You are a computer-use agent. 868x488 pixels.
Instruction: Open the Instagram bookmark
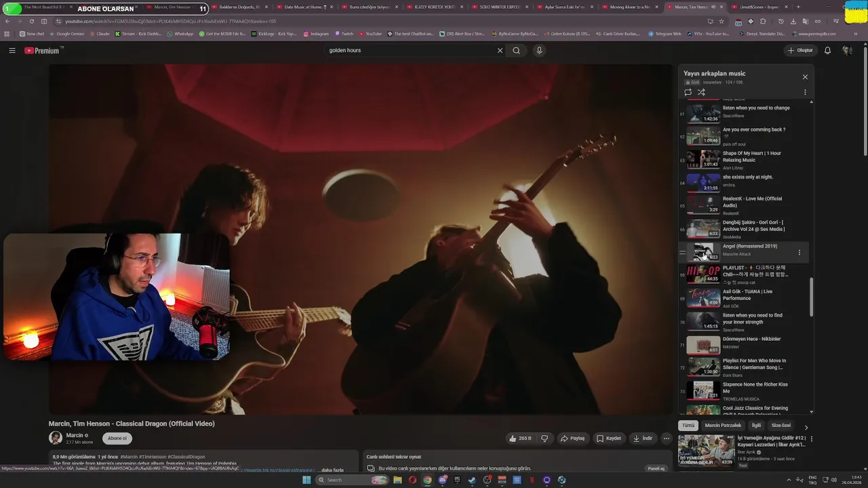coord(316,33)
